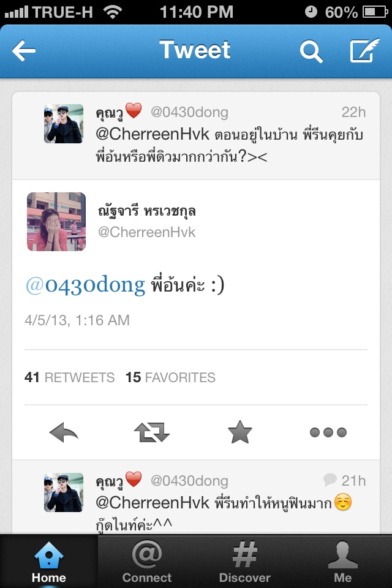
Task: Open more options three-dots menu
Action: (x=328, y=432)
